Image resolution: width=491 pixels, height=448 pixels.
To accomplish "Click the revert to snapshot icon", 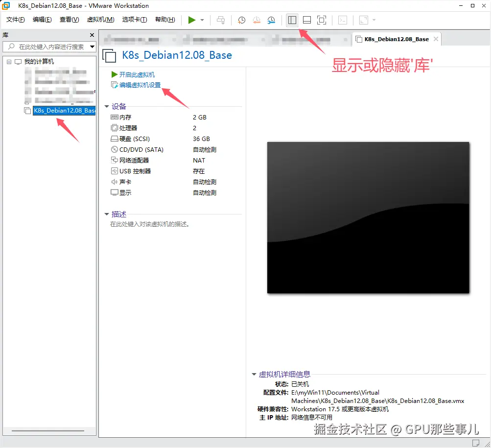I will point(257,20).
